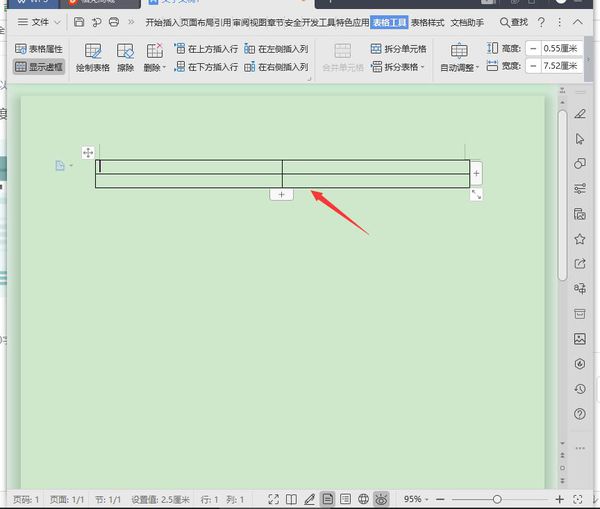This screenshot has width=600, height=509.
Task: Open the help question mark icon
Action: [x=541, y=22]
